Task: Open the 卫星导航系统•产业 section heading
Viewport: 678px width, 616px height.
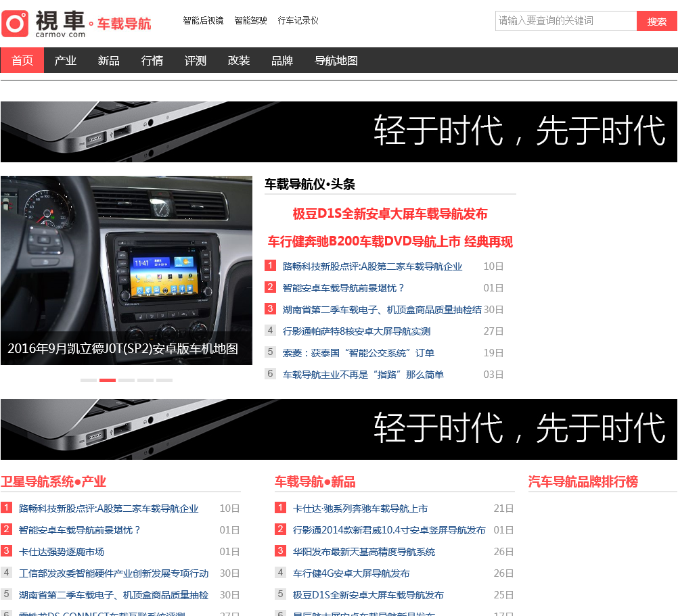Action: pyautogui.click(x=53, y=481)
